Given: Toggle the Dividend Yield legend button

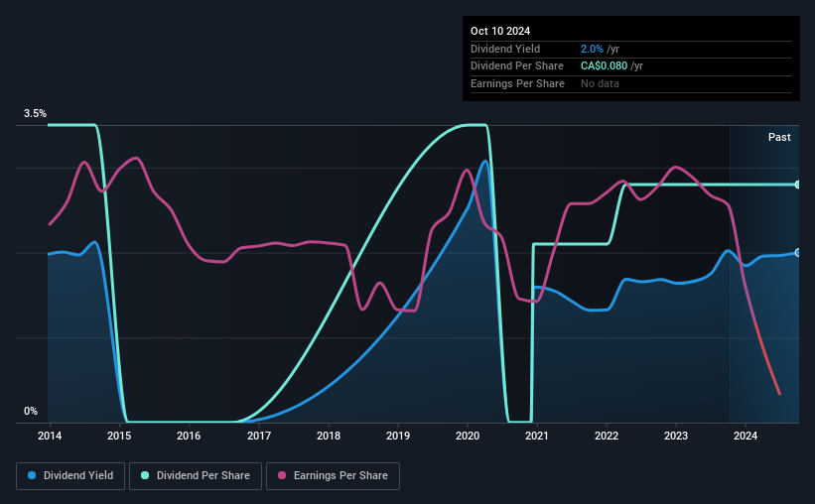Looking at the screenshot, I should (x=70, y=476).
